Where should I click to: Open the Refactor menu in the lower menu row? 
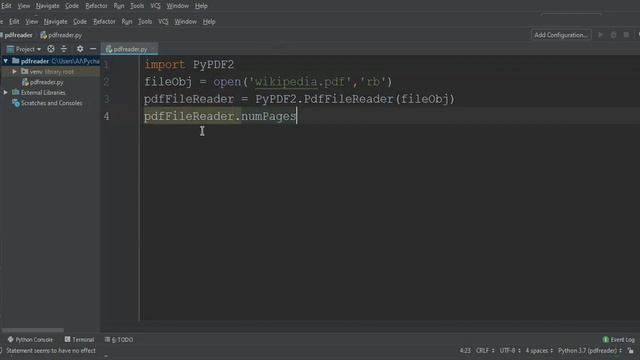104,22
